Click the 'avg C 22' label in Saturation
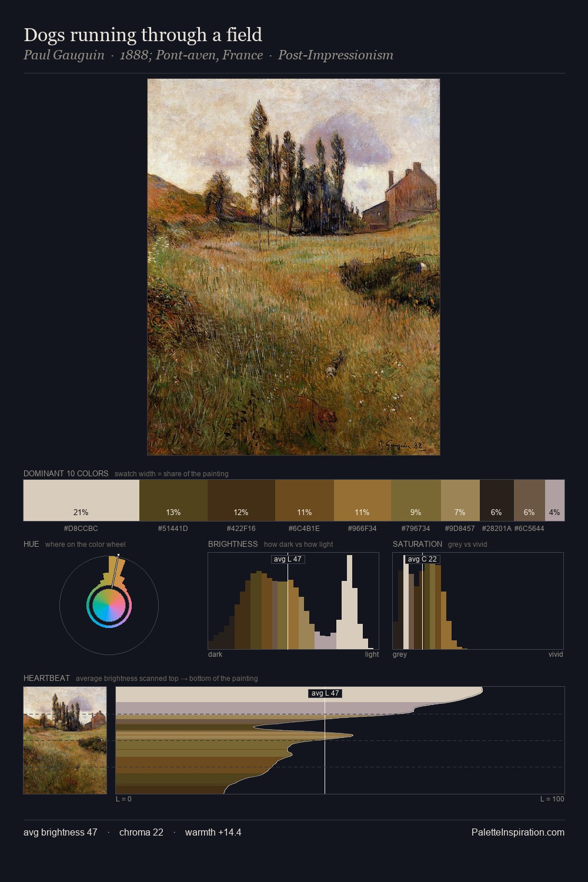 [x=422, y=559]
